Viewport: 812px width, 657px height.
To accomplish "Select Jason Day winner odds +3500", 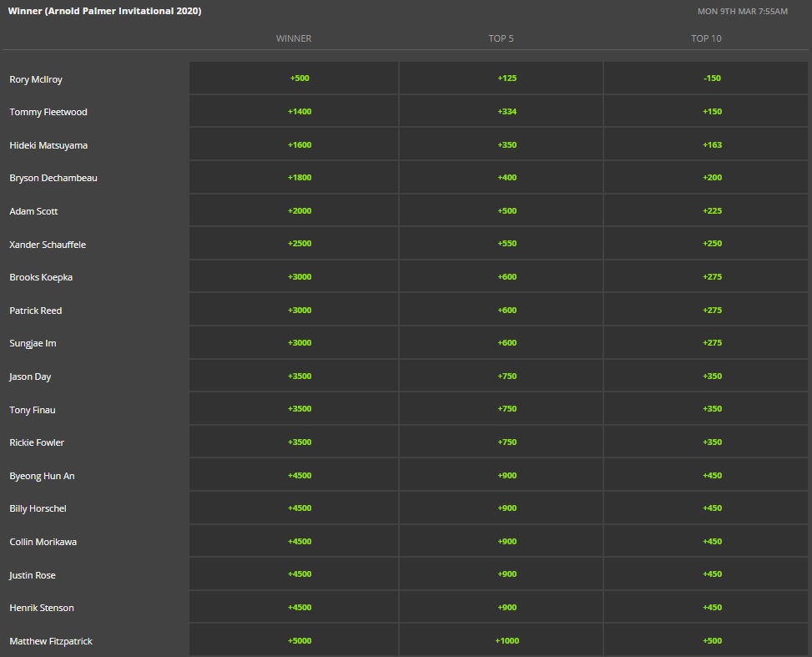I will tap(294, 376).
